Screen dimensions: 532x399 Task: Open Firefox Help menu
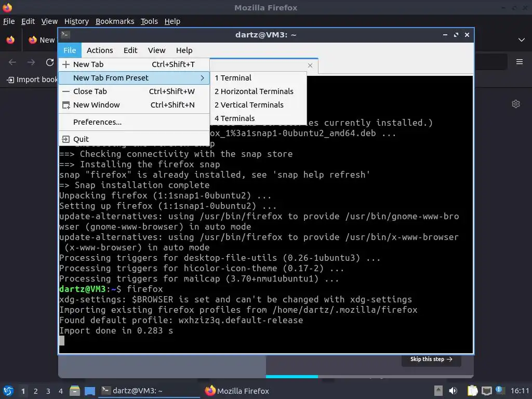pyautogui.click(x=172, y=21)
